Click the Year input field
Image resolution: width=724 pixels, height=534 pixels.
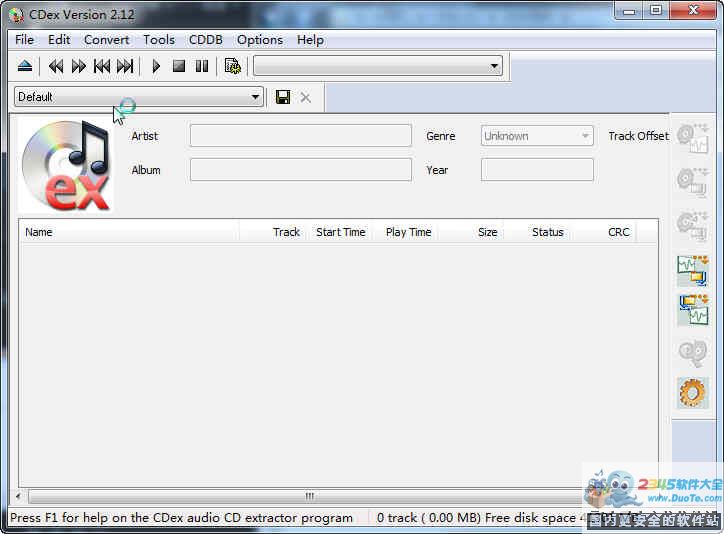click(537, 170)
